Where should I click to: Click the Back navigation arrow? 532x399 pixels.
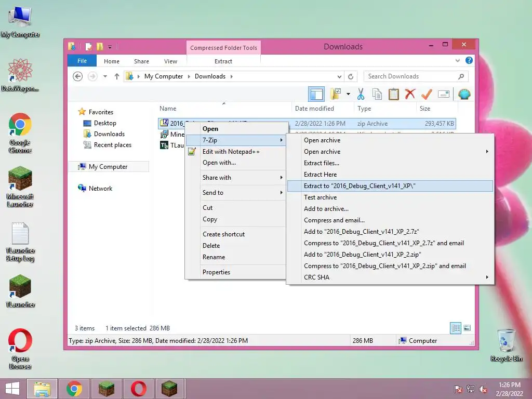[x=78, y=76]
